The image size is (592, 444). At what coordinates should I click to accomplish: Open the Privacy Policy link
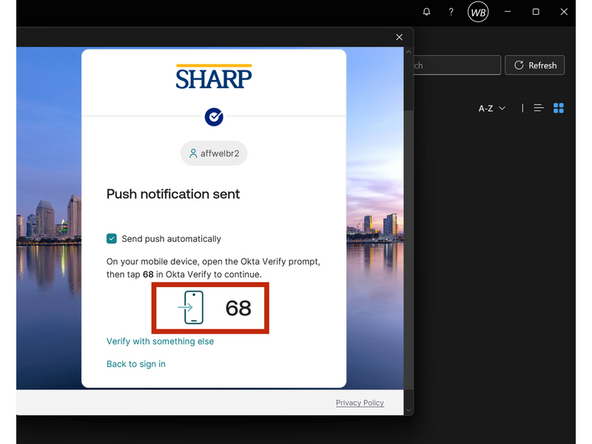[x=360, y=403]
